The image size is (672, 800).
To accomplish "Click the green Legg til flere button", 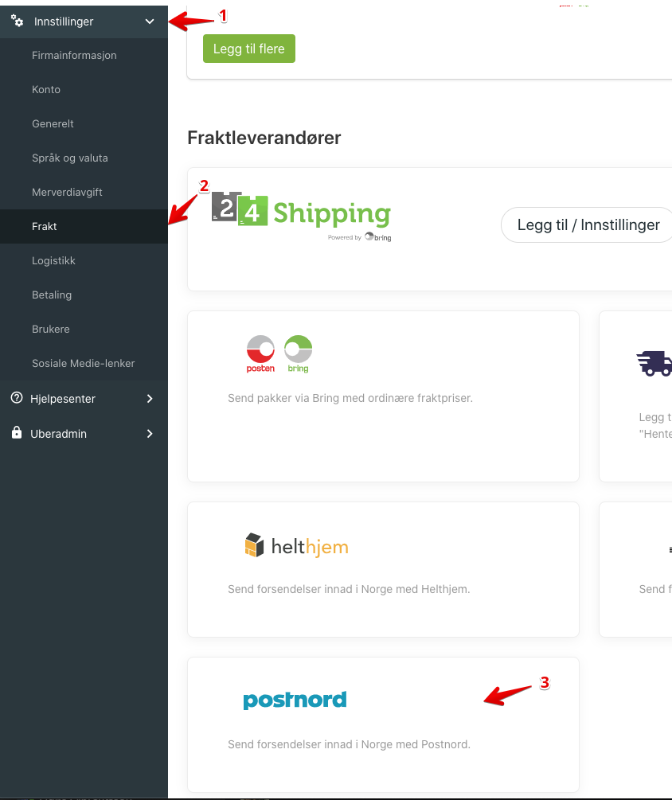I will coord(249,49).
